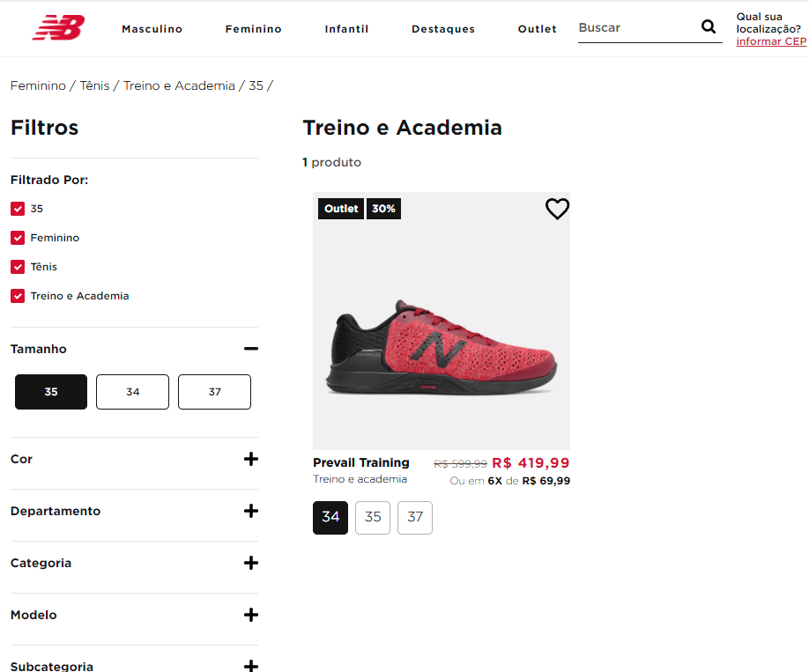Choose size 37 under the product
Viewport: 809px width, 672px height.
click(x=415, y=517)
